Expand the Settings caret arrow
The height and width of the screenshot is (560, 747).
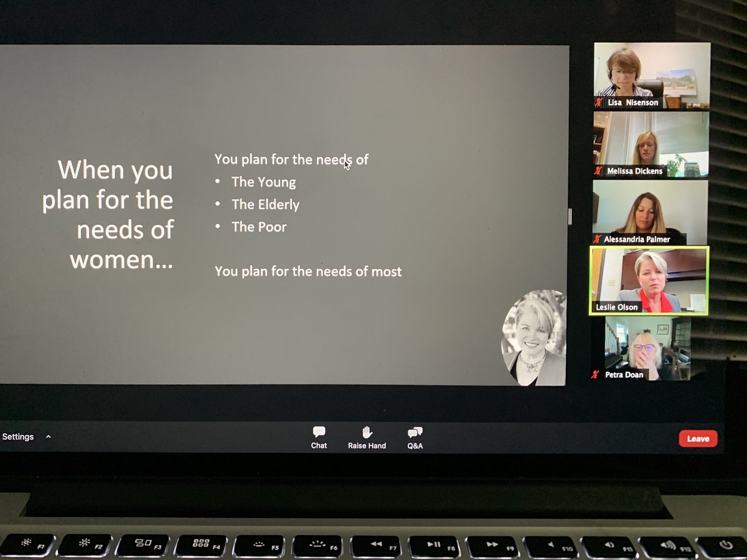coord(49,437)
